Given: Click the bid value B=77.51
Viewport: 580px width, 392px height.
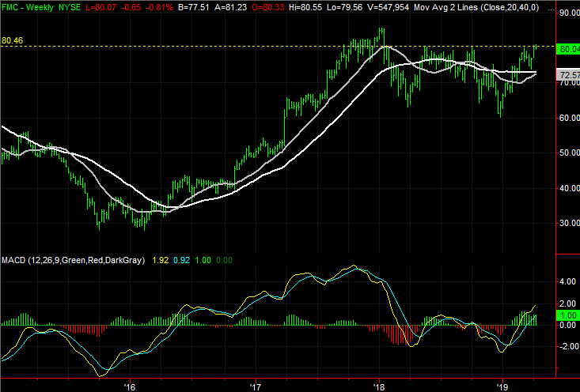Looking at the screenshot, I should pyautogui.click(x=194, y=7).
